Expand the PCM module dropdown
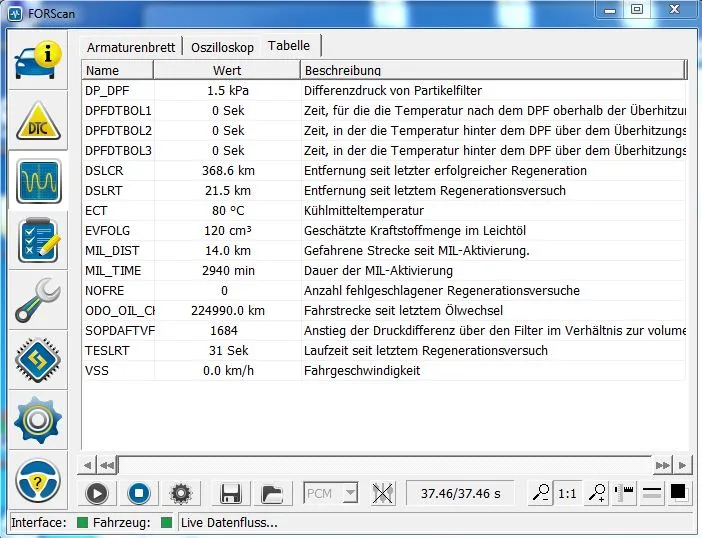The height and width of the screenshot is (538, 702). [349, 493]
